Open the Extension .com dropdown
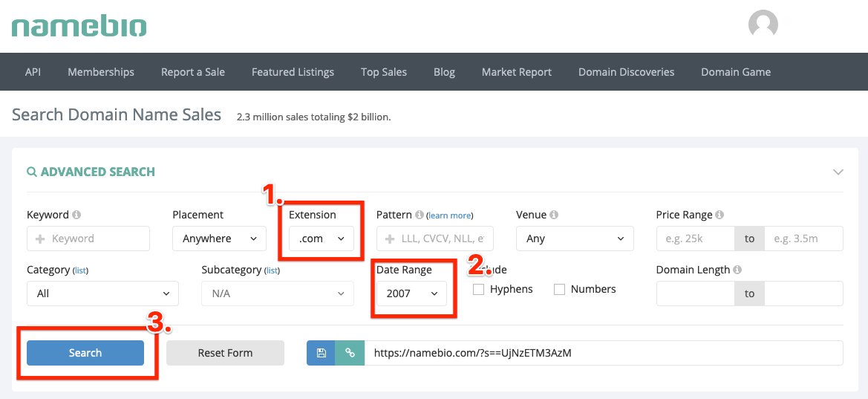This screenshot has height=399, width=868. tap(322, 239)
